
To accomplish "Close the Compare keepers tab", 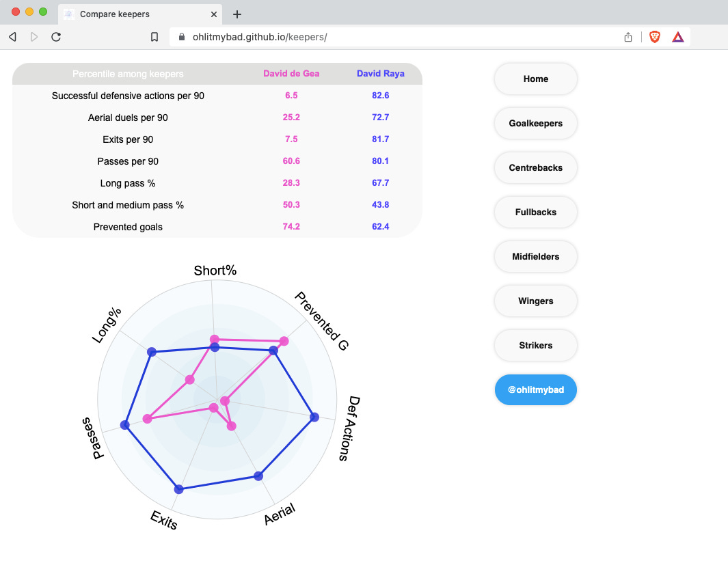I will pos(214,14).
